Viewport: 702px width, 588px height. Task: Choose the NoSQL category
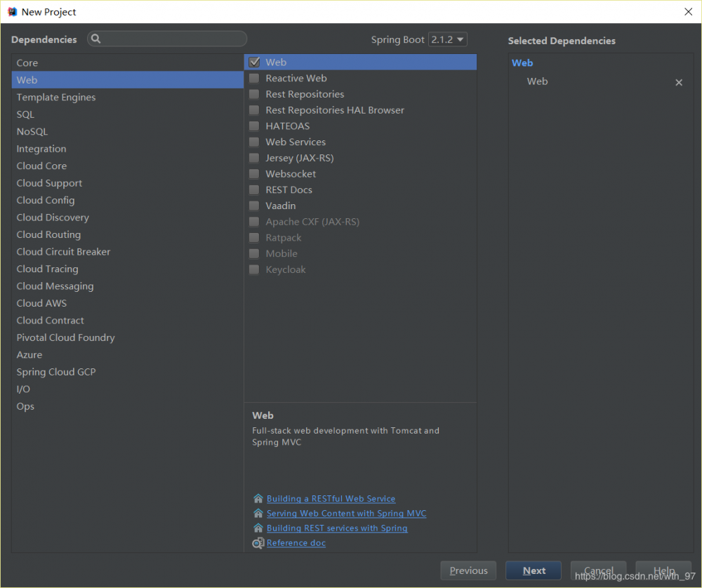coord(128,131)
